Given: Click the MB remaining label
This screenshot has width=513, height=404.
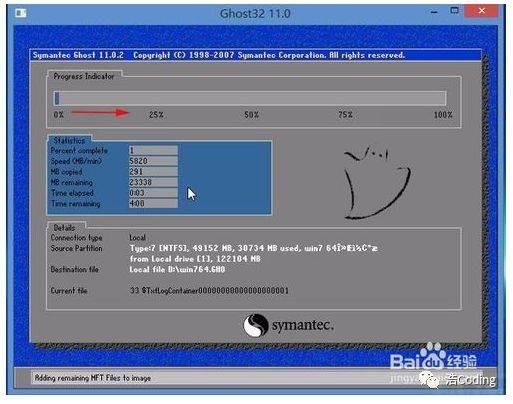Looking at the screenshot, I should point(72,183).
